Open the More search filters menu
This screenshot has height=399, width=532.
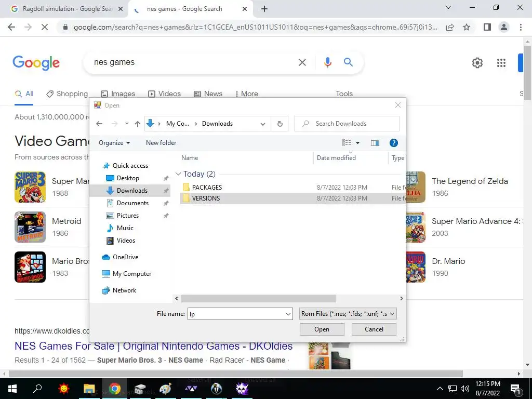(x=246, y=94)
